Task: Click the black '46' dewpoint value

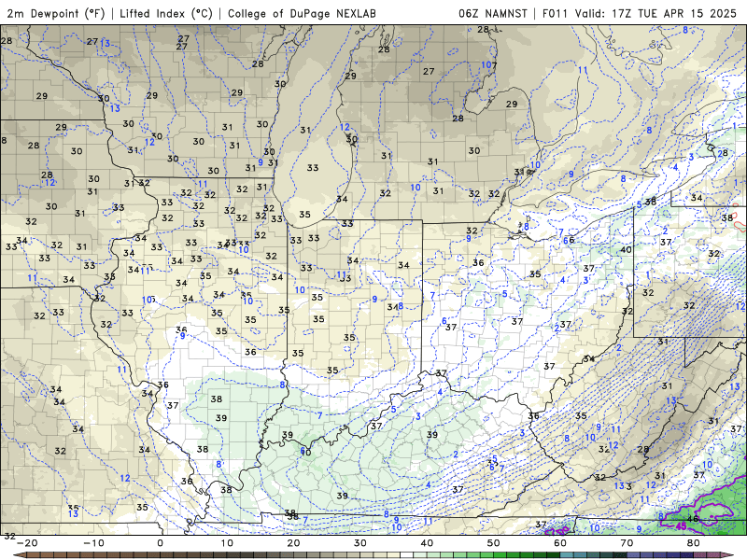Action: (x=693, y=519)
